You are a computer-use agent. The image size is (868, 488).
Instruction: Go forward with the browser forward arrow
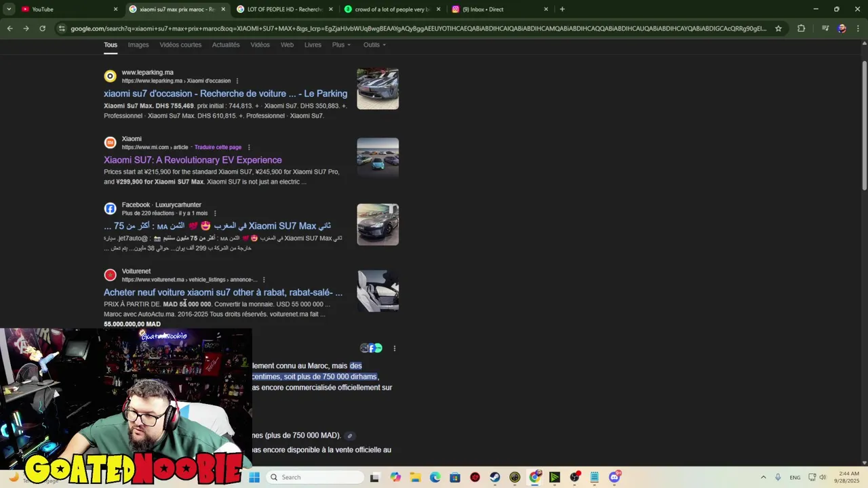pyautogui.click(x=26, y=28)
